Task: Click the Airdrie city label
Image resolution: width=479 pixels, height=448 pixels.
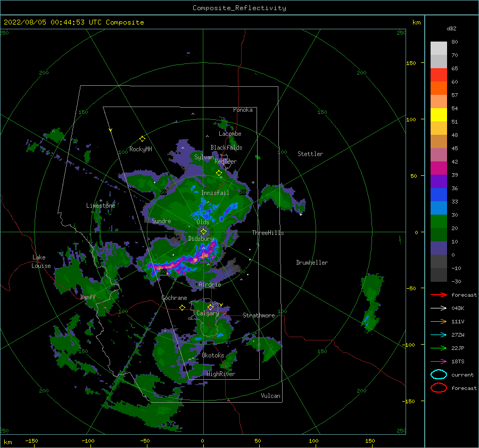Action: (210, 284)
